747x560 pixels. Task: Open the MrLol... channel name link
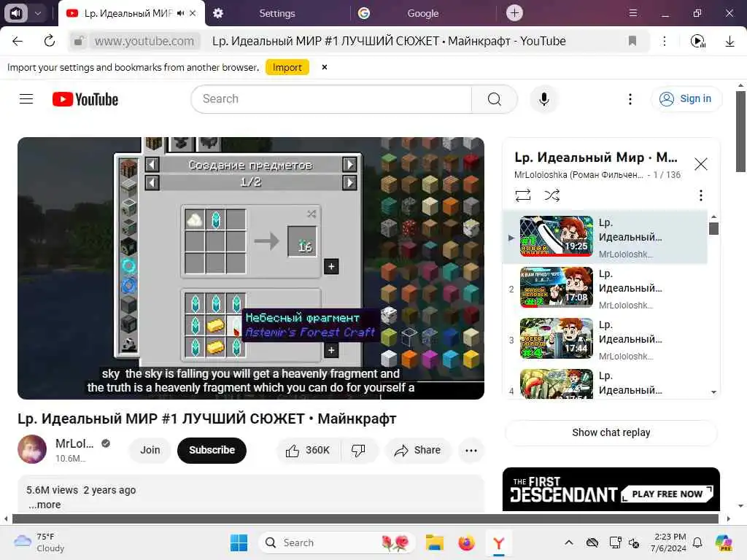click(x=74, y=443)
